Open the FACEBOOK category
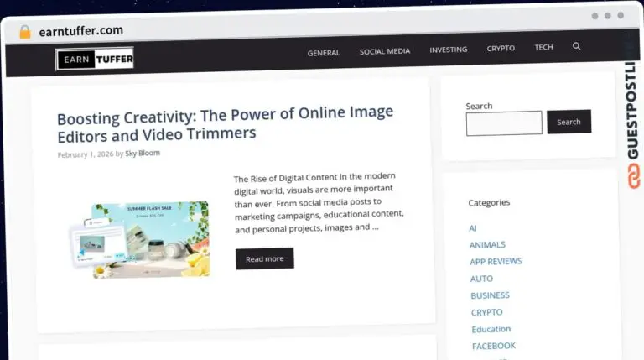This screenshot has height=360, width=644. (494, 346)
